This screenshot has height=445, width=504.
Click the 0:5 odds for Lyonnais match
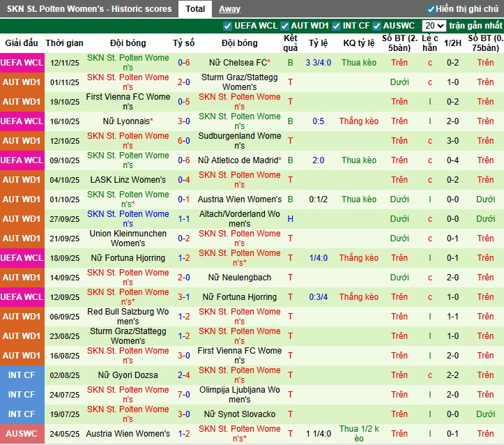(318, 121)
